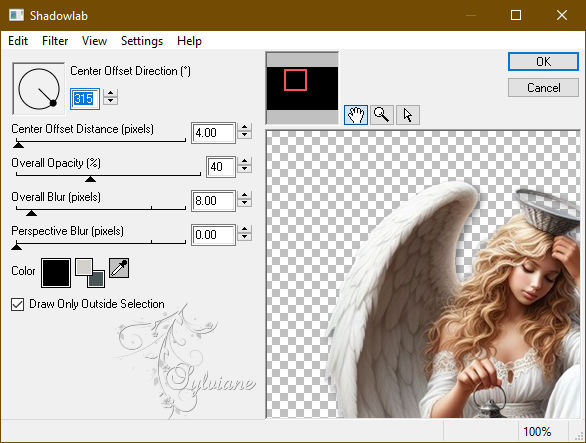Confirm shadow with OK button
Viewport: 586px width, 443px height.
click(x=543, y=61)
